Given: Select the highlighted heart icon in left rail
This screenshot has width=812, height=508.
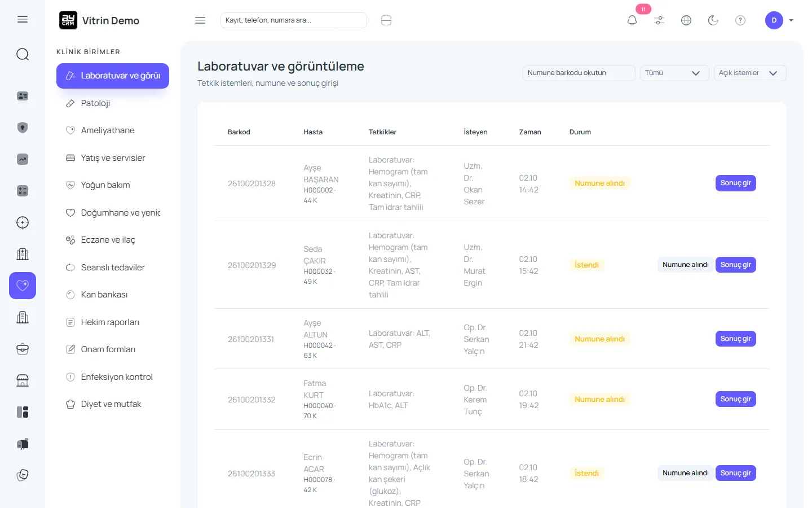Looking at the screenshot, I should (23, 286).
